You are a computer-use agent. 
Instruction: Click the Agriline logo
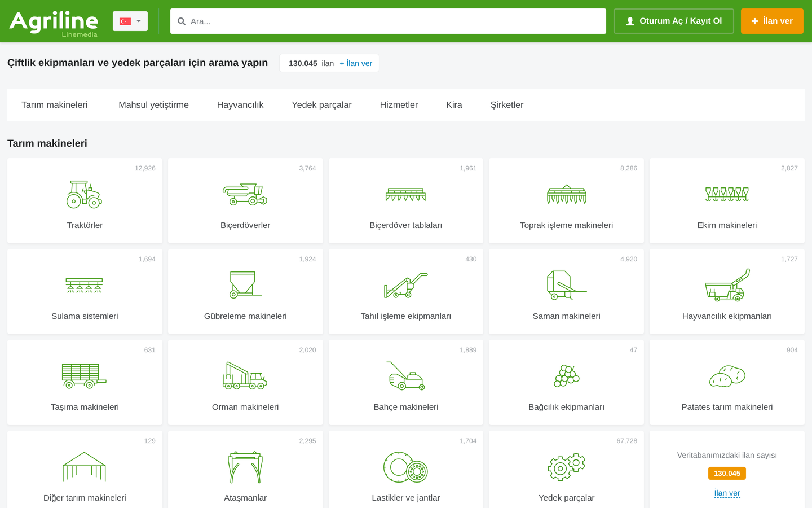click(x=54, y=23)
